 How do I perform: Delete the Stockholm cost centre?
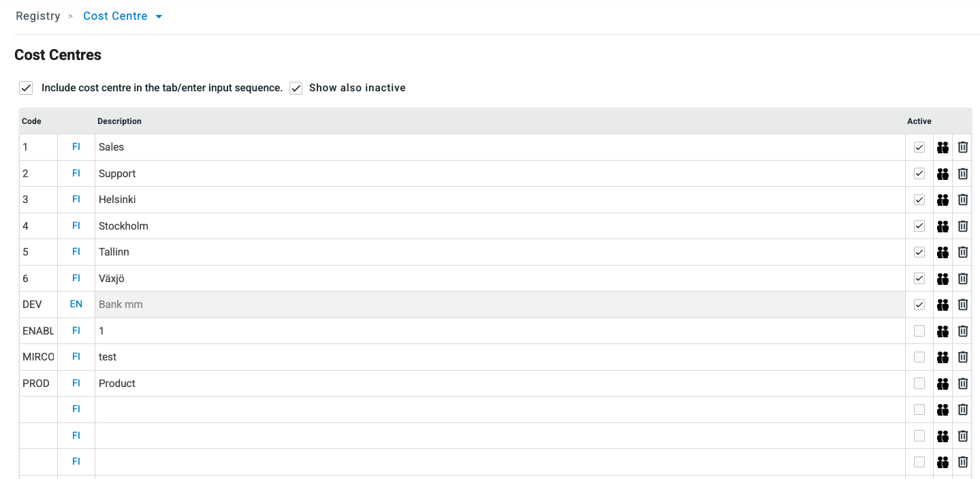pyautogui.click(x=963, y=226)
